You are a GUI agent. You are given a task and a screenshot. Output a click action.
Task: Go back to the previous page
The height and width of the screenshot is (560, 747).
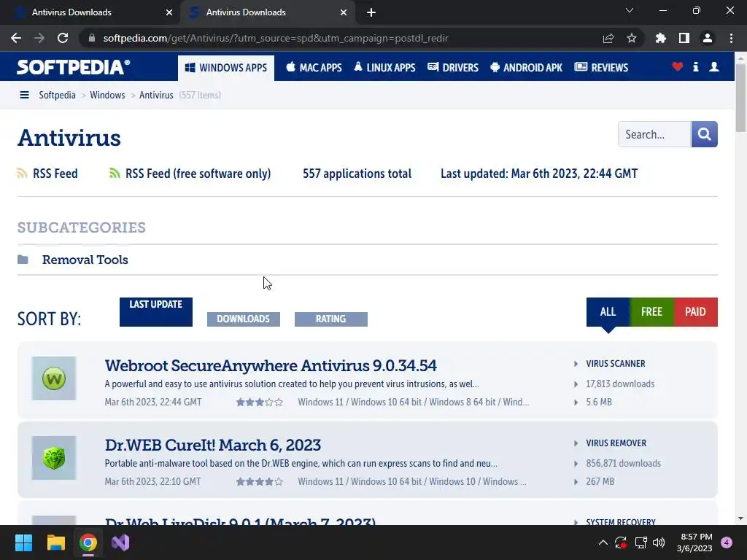point(16,38)
